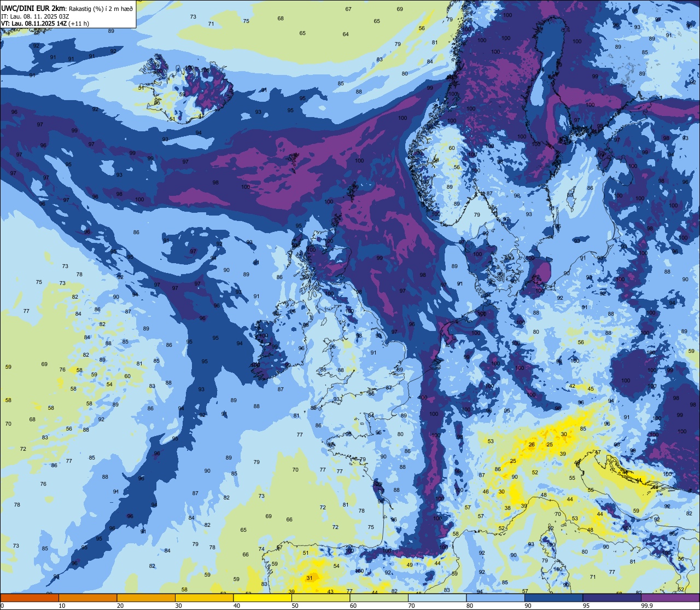700x610 pixels.
Task: Select the 40–50% bright yellow legend segment
Action: [x=262, y=597]
